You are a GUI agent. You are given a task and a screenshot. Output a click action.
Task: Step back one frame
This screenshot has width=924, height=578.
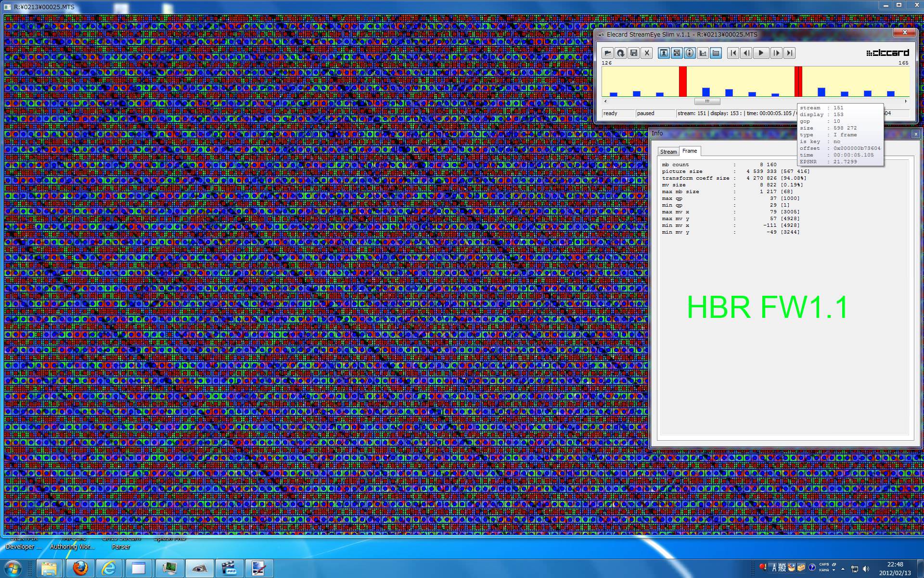point(746,53)
